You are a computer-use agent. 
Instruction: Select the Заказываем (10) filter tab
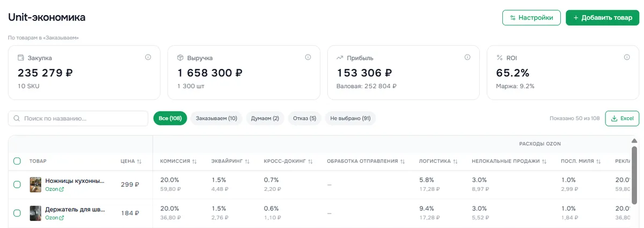click(x=216, y=118)
